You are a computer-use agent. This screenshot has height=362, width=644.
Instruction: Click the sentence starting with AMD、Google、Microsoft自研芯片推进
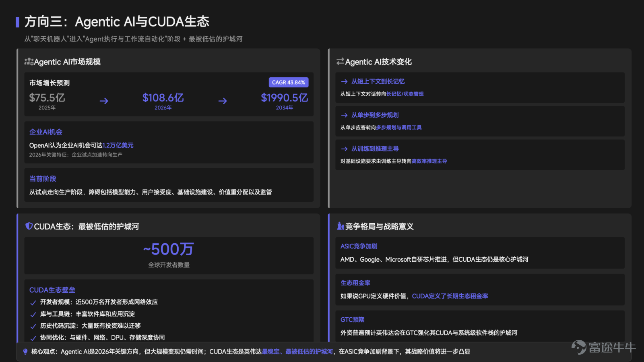click(434, 259)
